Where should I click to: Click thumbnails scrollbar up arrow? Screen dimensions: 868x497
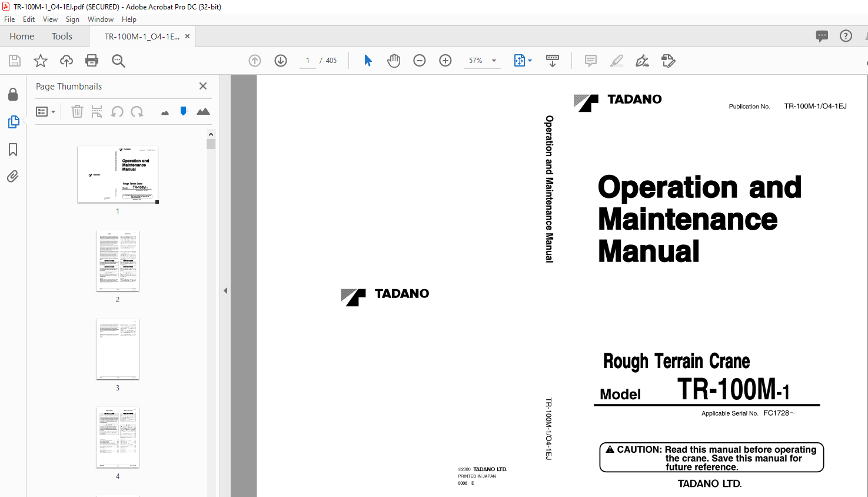pyautogui.click(x=211, y=134)
